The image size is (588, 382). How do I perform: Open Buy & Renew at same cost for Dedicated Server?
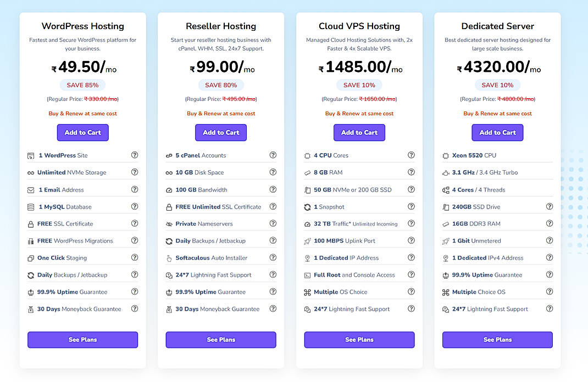(497, 113)
